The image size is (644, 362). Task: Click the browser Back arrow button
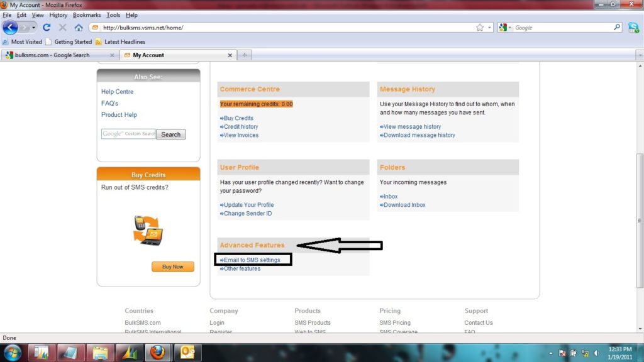[10, 28]
